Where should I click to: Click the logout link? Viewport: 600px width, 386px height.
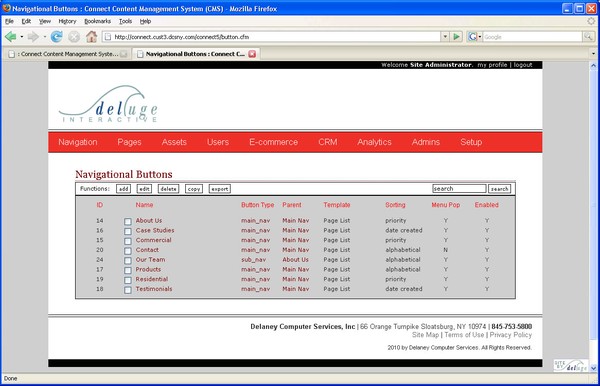pos(523,65)
